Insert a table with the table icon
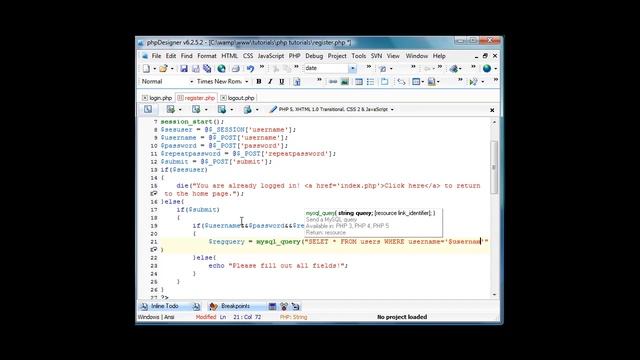This screenshot has width=640, height=360. point(359,82)
